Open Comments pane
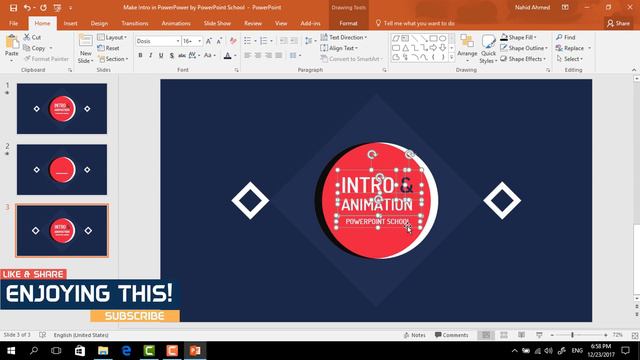Screen dimensions: 640x360 click(x=451, y=335)
